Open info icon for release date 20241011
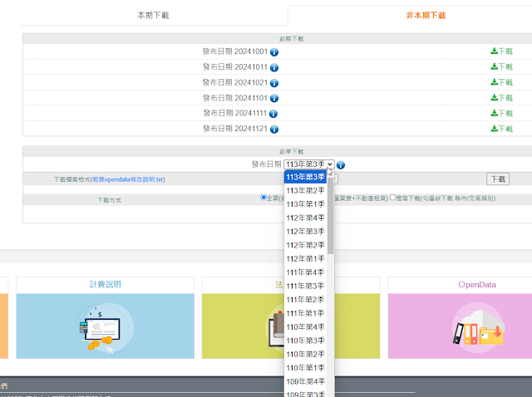Viewport: 532px width, 397px height. [274, 67]
